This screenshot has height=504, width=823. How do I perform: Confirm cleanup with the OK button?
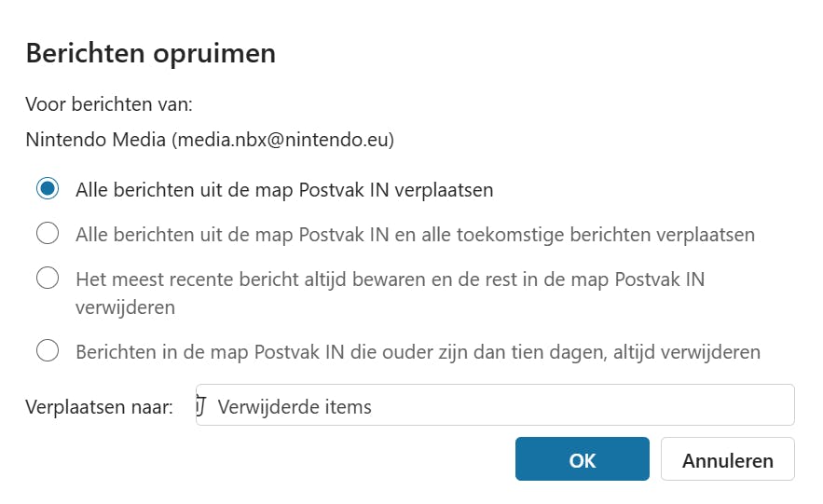point(582,459)
